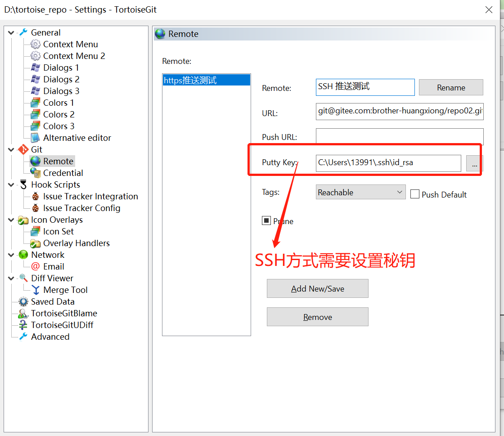Select 'https推送测试' in the remote list
This screenshot has width=504, height=436.
pos(207,80)
